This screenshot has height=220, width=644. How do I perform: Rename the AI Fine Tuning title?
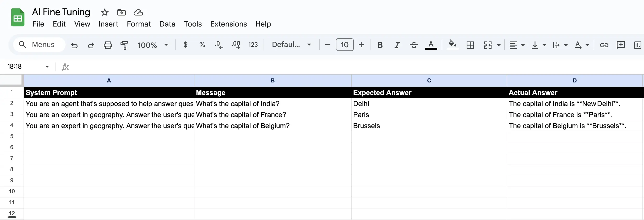[61, 12]
